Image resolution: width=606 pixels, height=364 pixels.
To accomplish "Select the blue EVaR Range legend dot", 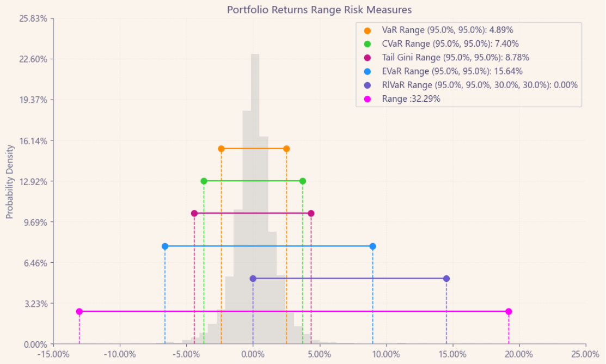I will [x=368, y=71].
